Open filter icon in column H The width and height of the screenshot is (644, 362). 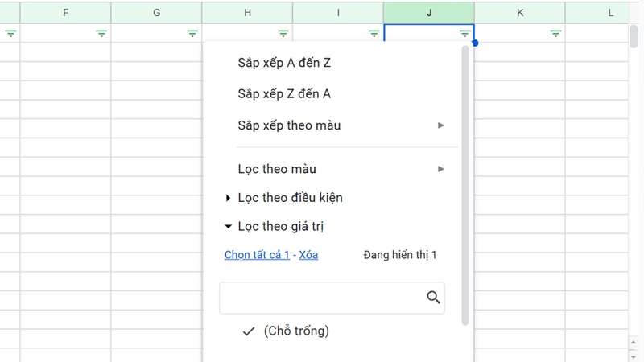[283, 34]
